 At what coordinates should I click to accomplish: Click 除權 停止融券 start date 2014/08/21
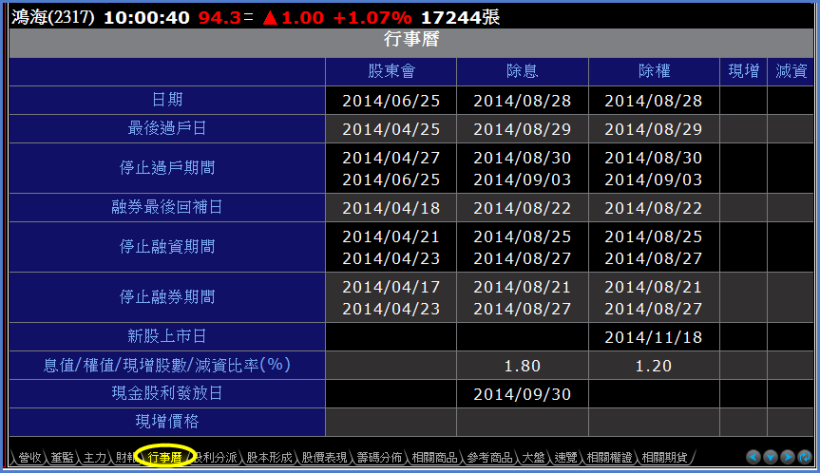(654, 287)
